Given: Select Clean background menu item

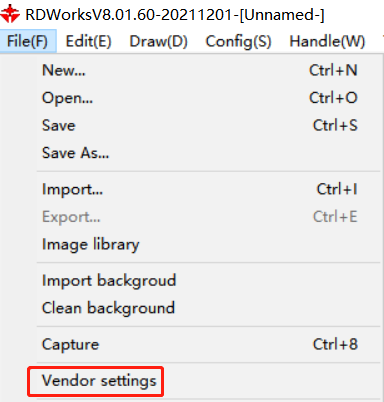Looking at the screenshot, I should point(208,308).
